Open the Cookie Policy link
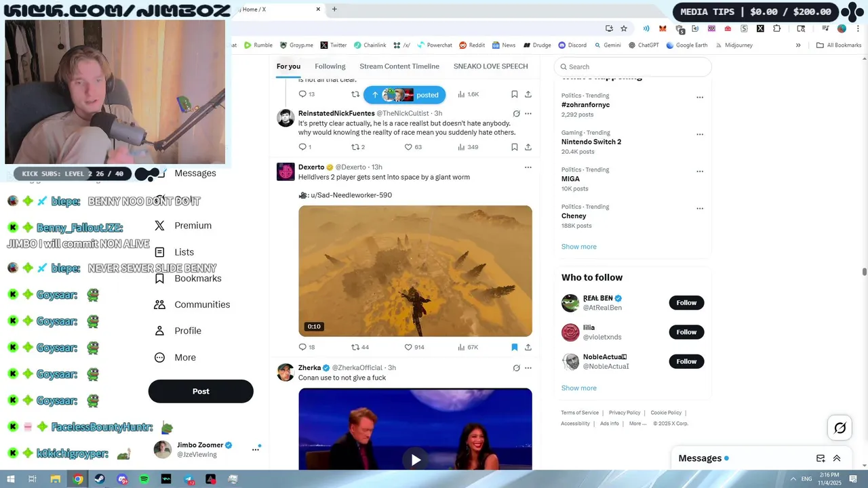Viewport: 868px width, 488px height. click(666, 413)
